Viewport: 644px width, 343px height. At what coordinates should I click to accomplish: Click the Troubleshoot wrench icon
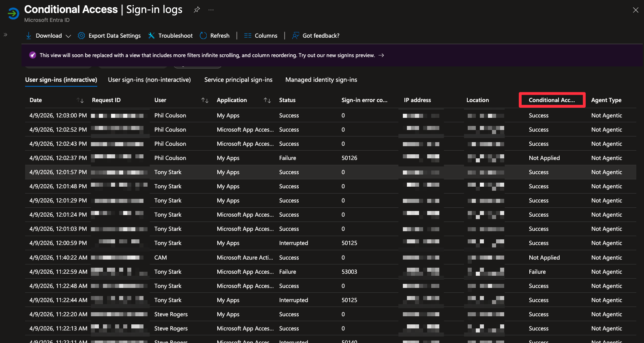click(x=152, y=36)
